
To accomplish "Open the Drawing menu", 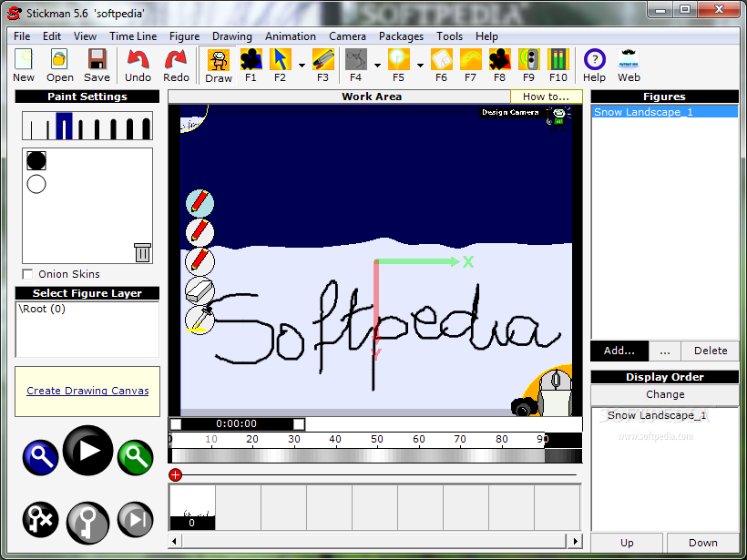I will (x=232, y=36).
